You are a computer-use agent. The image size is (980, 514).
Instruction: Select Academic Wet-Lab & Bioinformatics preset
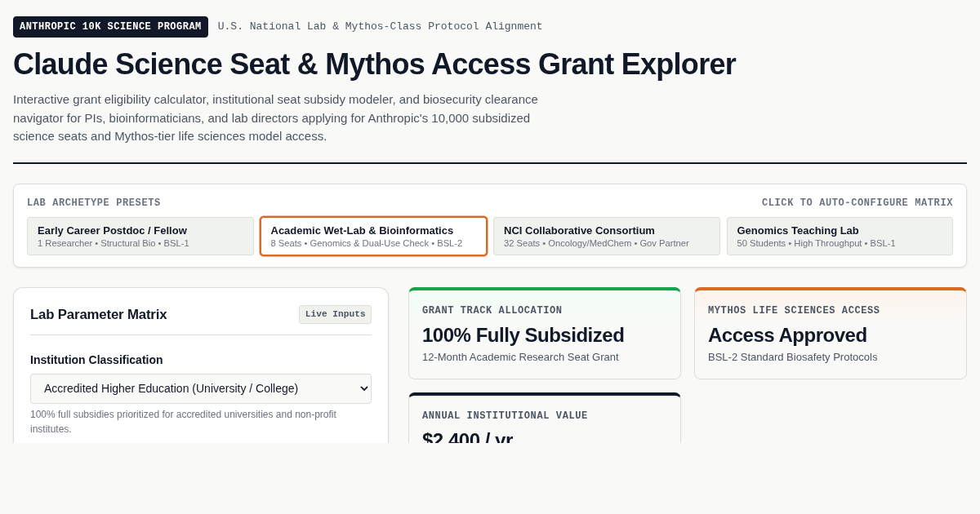[373, 236]
